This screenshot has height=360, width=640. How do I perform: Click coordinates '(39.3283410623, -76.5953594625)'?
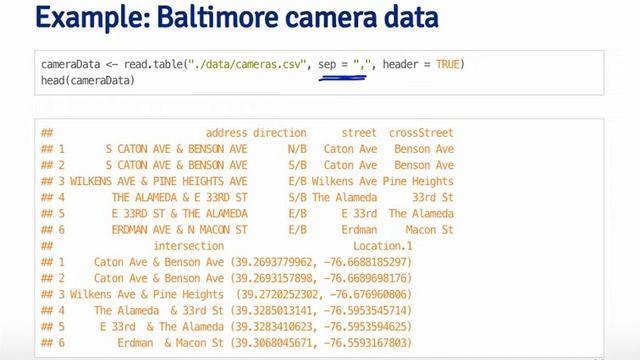[321, 327]
